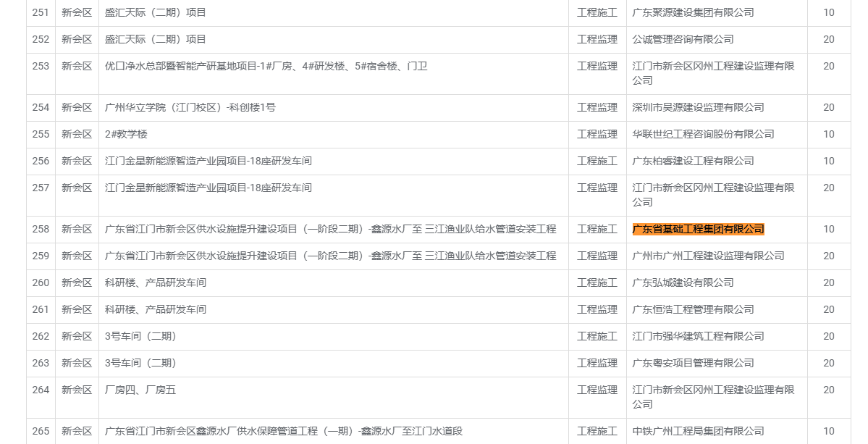Click company 深圳市昊源建设监理有限公司
Viewport: 868px width, 444px height.
(698, 107)
